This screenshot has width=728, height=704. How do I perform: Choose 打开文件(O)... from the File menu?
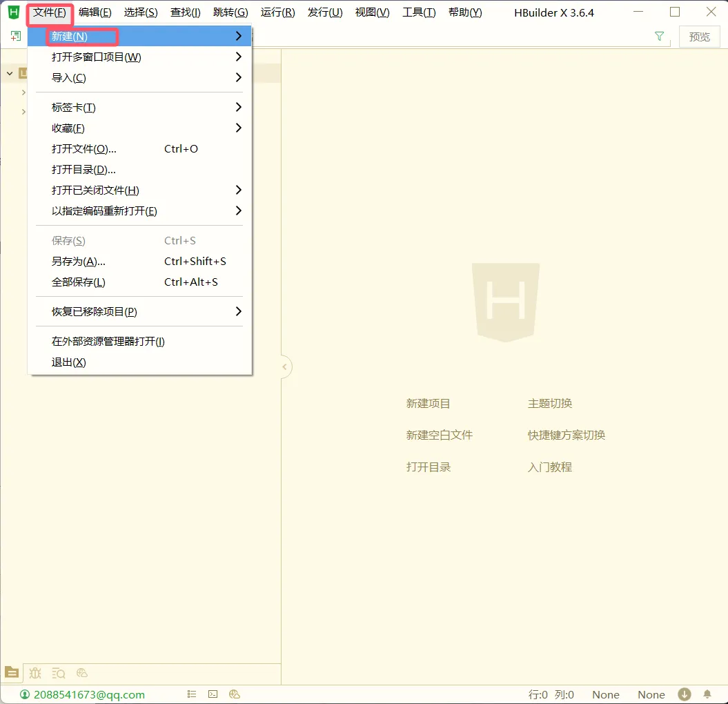pyautogui.click(x=139, y=149)
